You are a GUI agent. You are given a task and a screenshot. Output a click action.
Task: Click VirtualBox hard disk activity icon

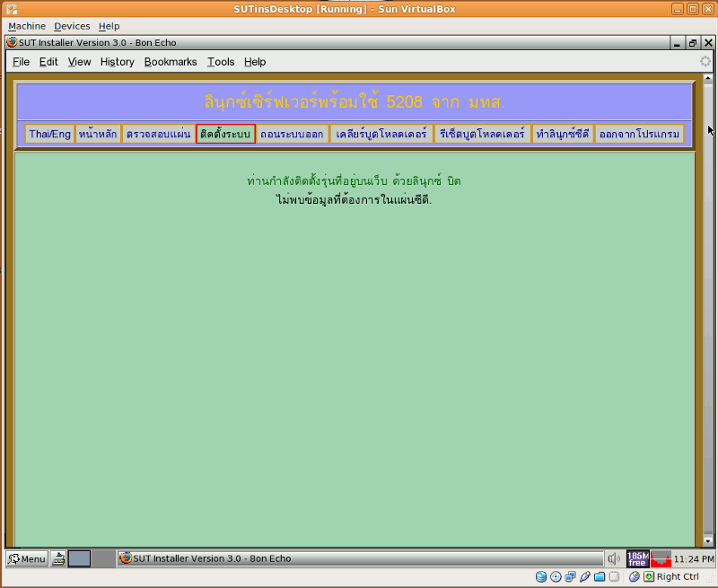pyautogui.click(x=541, y=576)
